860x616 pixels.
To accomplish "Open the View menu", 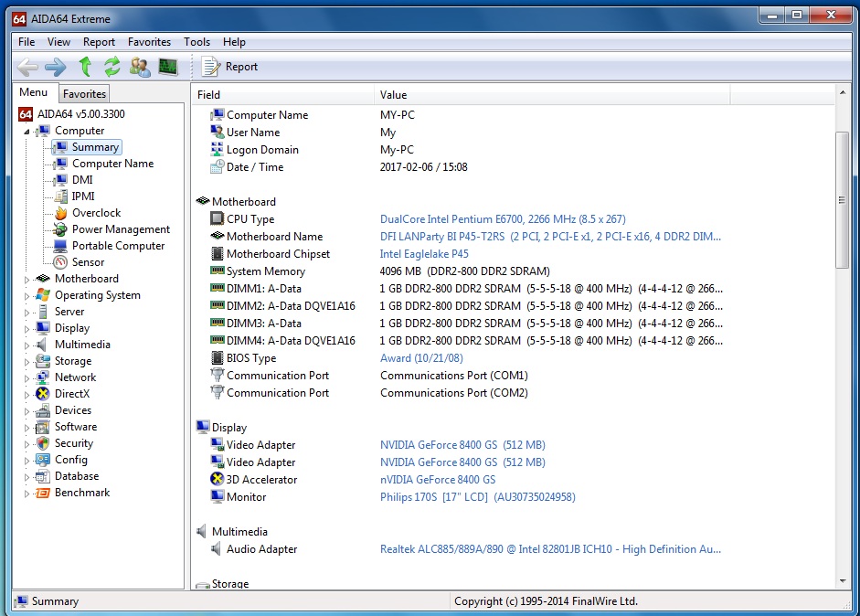I will [58, 42].
